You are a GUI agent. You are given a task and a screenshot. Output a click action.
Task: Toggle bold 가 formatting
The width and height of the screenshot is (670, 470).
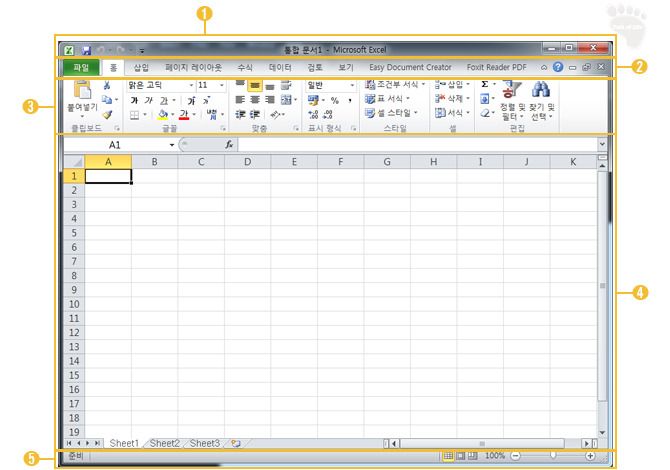click(x=134, y=100)
